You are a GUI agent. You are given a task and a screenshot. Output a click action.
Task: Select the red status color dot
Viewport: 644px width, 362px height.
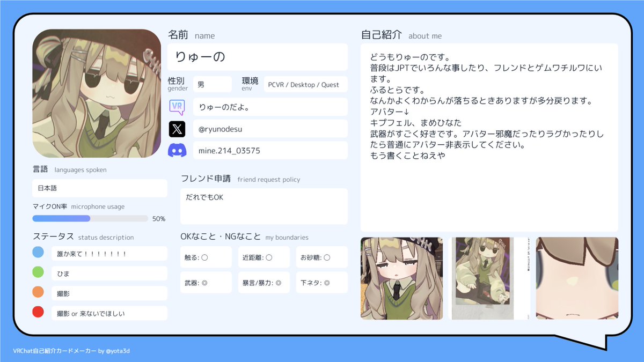pyautogui.click(x=38, y=312)
